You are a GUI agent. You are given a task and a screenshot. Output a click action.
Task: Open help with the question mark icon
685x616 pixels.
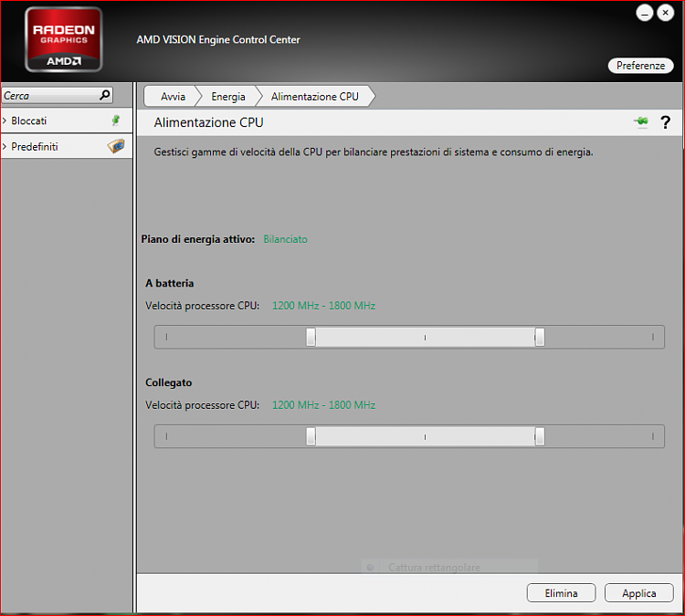(x=665, y=122)
